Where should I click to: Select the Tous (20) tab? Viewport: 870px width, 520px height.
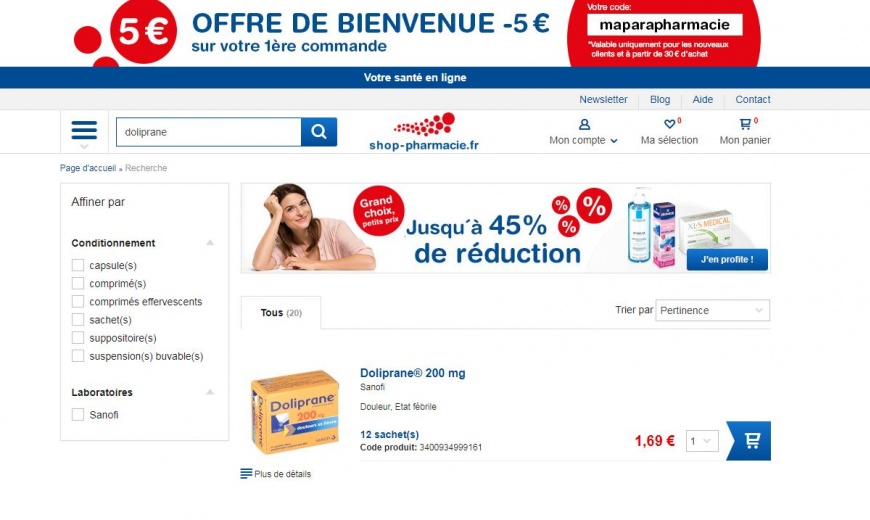[x=281, y=312]
